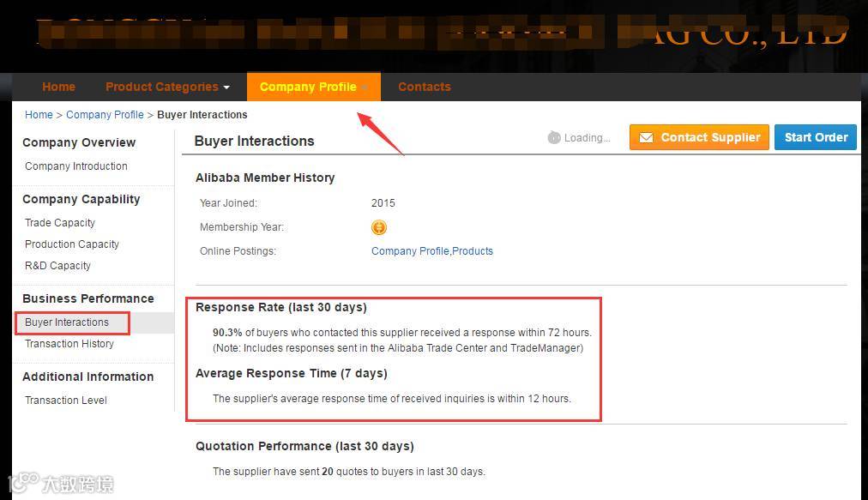The width and height of the screenshot is (868, 500).
Task: Click the Buyer Interactions breadcrumb text
Action: 202,115
